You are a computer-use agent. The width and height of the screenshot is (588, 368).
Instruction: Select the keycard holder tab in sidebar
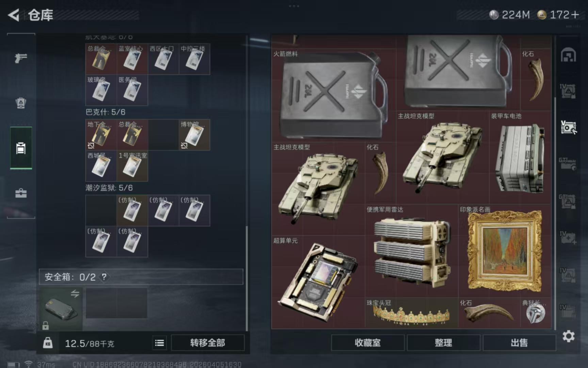pos(21,148)
